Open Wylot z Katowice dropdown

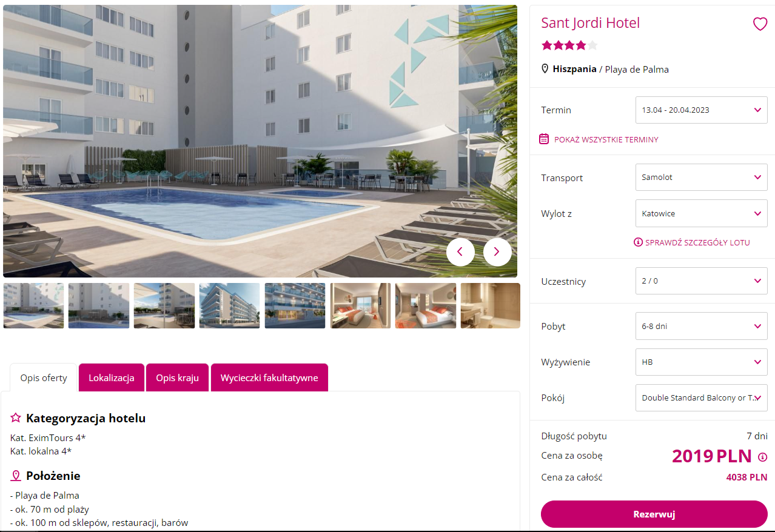click(x=702, y=214)
